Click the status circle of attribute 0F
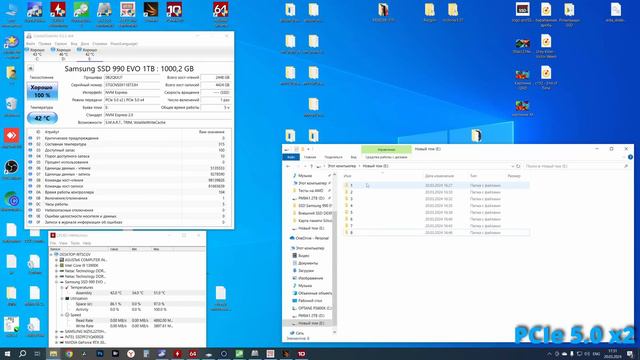The image size is (640, 360). pos(30,222)
